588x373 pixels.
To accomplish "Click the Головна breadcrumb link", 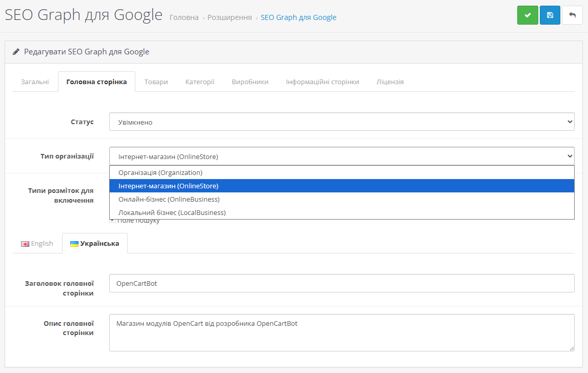I will point(184,17).
